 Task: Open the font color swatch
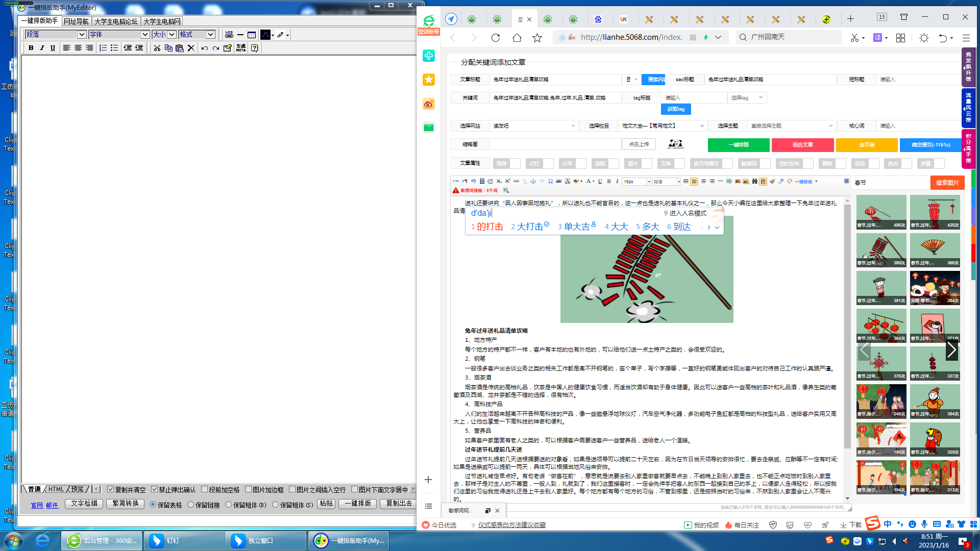tap(265, 35)
